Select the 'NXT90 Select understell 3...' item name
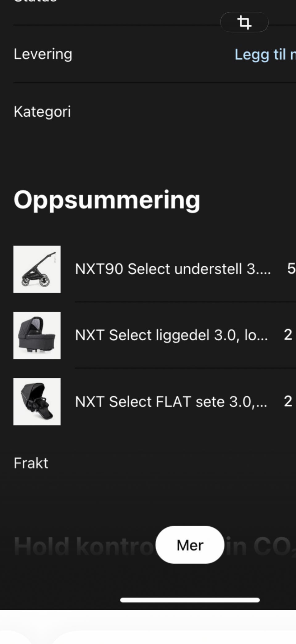This screenshot has width=296, height=644. tap(173, 269)
